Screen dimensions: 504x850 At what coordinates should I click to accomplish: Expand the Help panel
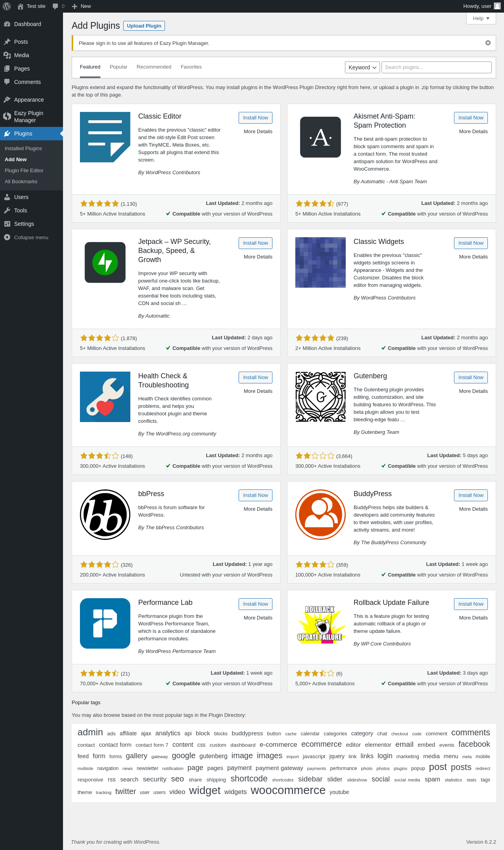point(481,19)
